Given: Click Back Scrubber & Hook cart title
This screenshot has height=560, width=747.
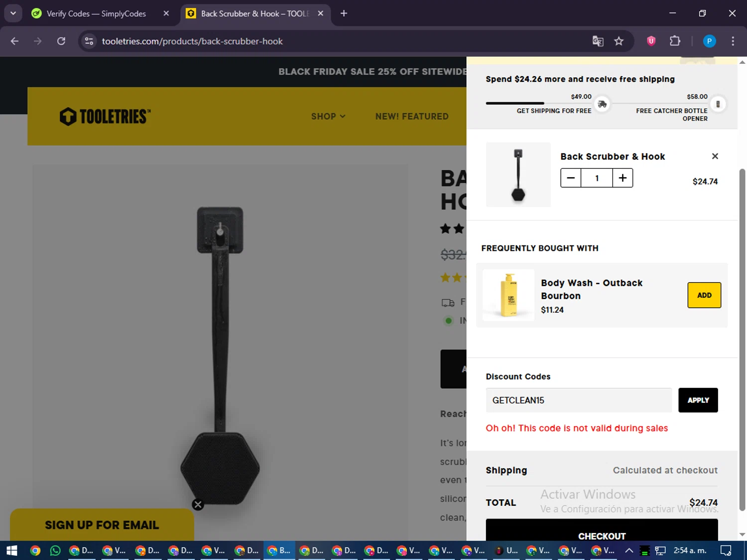Looking at the screenshot, I should (x=613, y=157).
